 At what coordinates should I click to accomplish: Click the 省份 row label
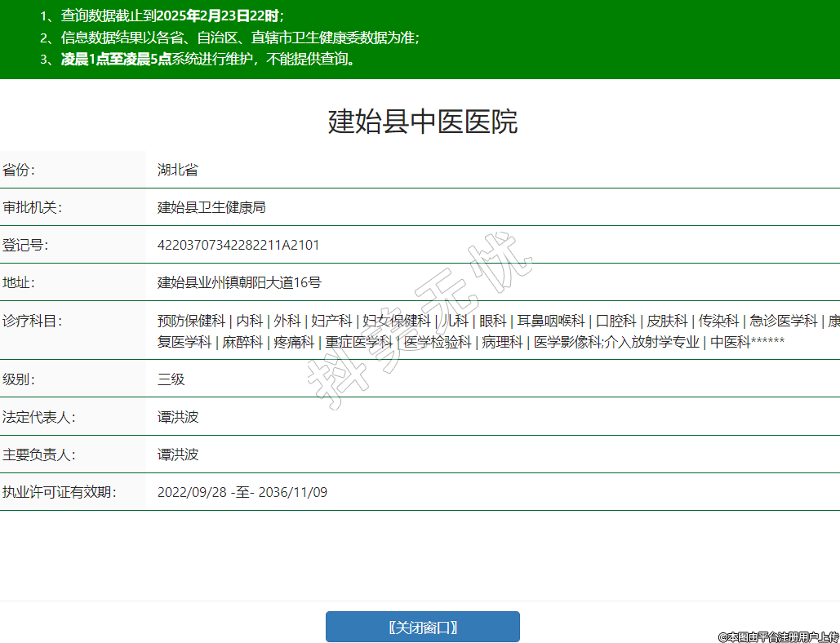point(19,170)
